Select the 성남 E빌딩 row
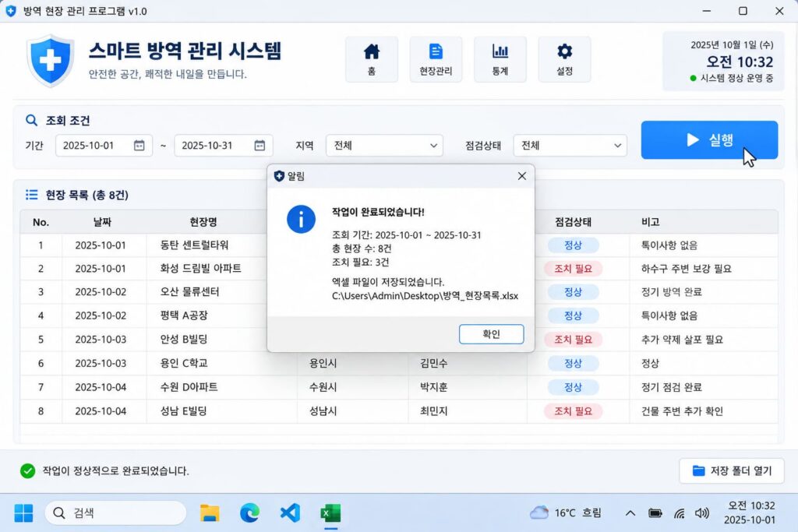This screenshot has height=532, width=798. 398,411
